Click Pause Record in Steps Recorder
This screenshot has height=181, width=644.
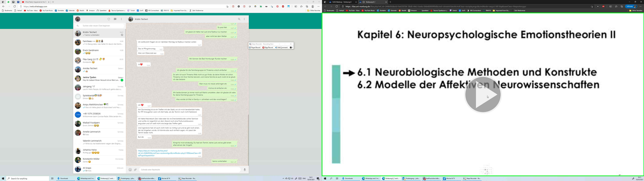[x=255, y=48]
